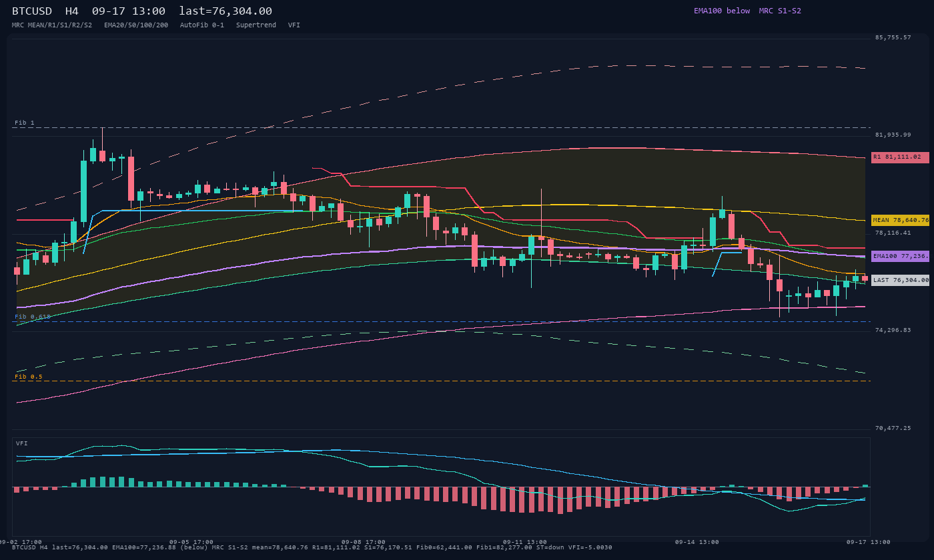The height and width of the screenshot is (560, 934).
Task: Click the 09-11 13:00 time axis label
Action: [x=525, y=542]
